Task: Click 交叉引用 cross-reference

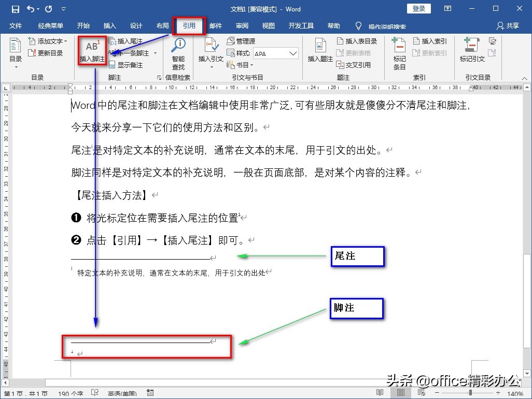Action: pos(354,65)
